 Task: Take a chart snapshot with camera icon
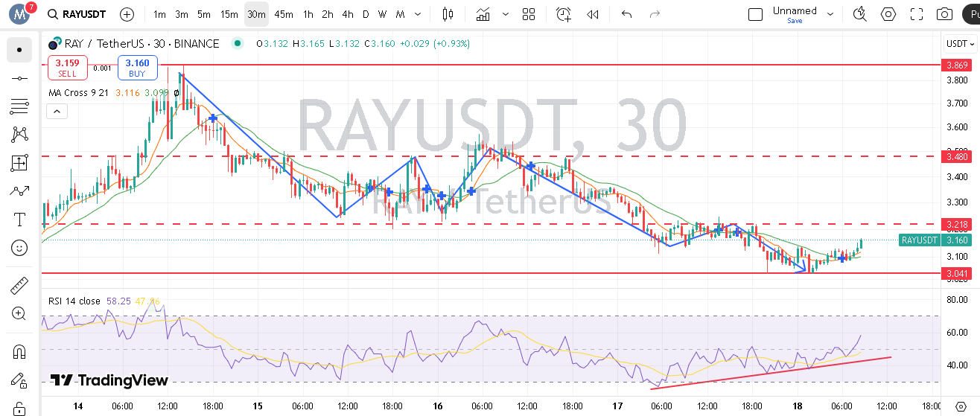point(945,14)
